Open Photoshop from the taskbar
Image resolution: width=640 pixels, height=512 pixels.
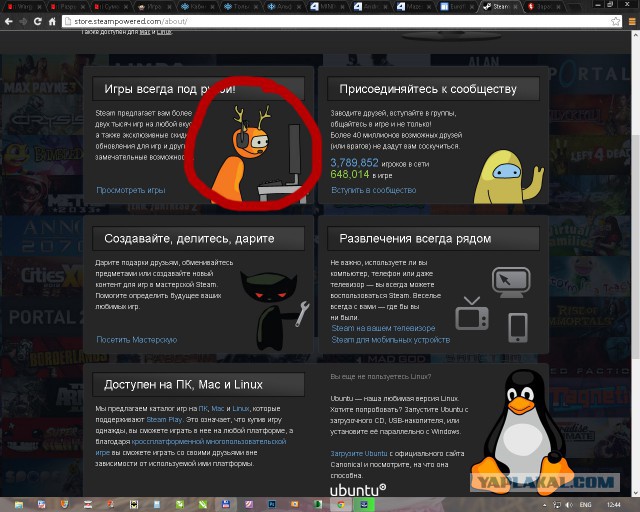coord(272,505)
